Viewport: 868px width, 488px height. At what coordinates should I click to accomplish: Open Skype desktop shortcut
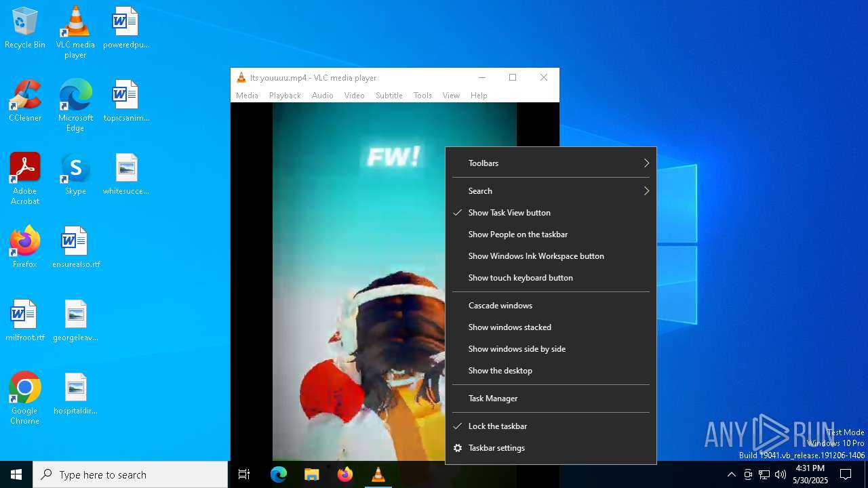(x=75, y=175)
